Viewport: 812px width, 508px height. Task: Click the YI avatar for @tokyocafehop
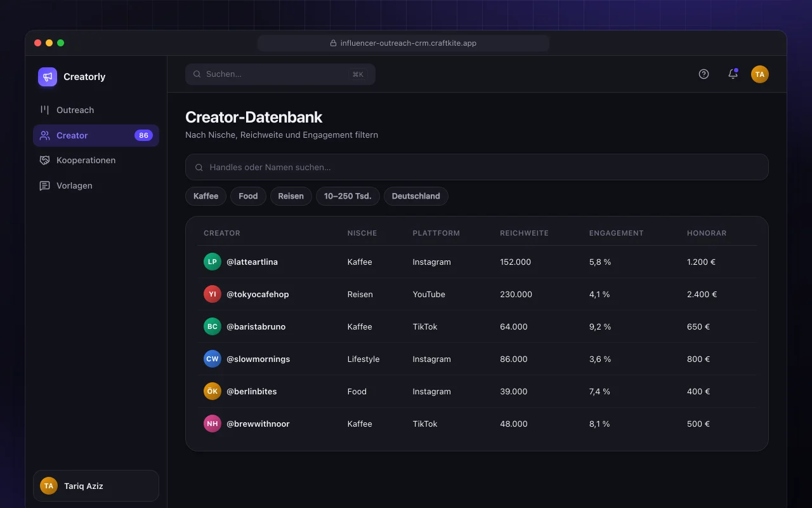[213, 294]
